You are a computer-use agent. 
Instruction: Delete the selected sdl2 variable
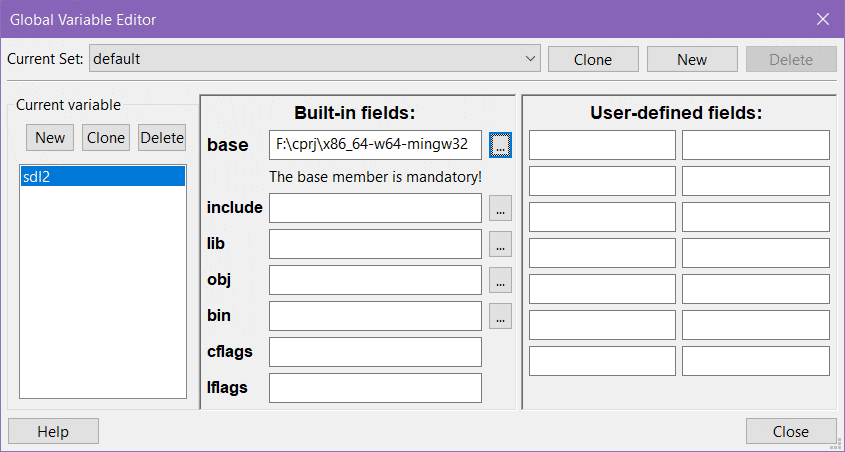162,138
